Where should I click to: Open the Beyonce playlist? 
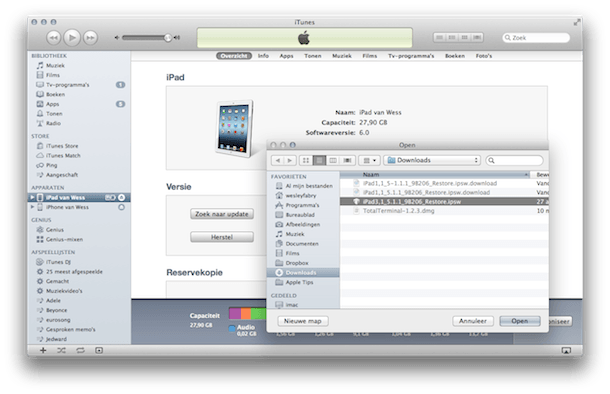point(56,310)
